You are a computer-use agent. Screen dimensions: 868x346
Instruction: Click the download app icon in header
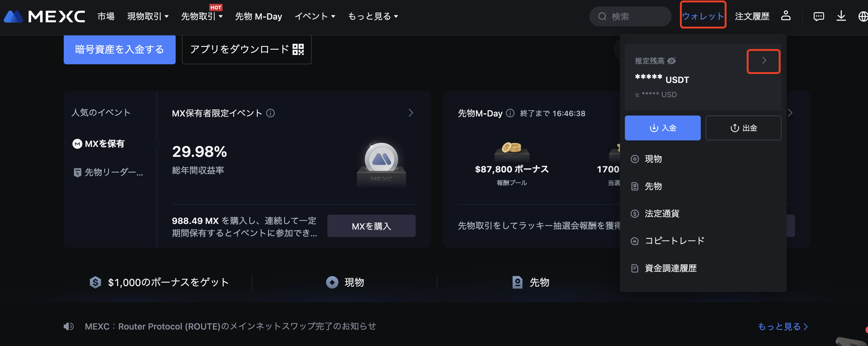[841, 16]
